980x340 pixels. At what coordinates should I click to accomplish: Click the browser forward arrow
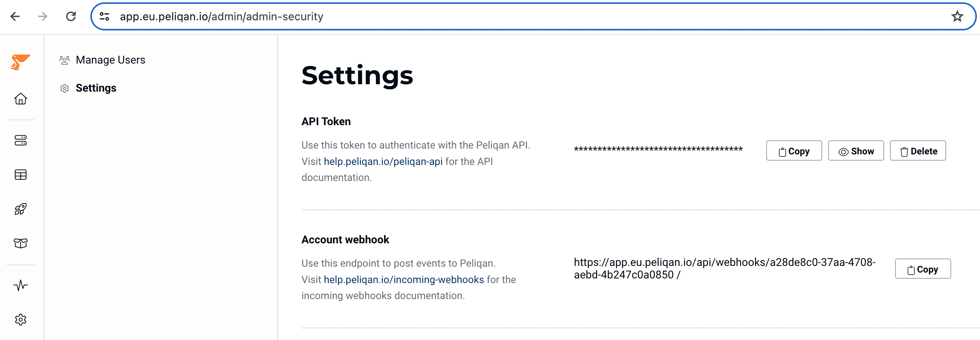[42, 16]
